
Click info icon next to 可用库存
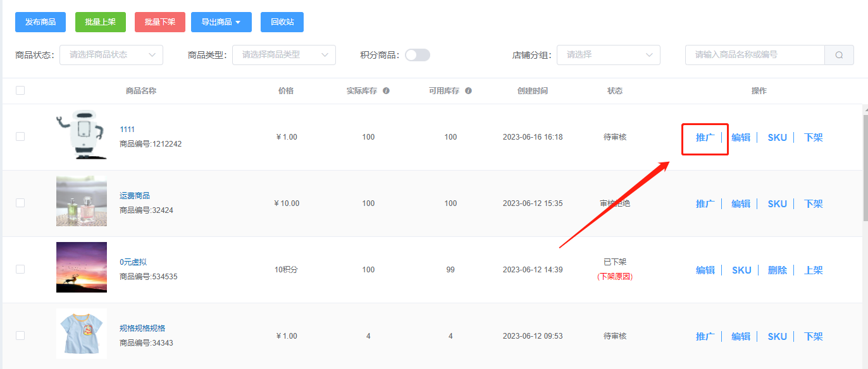coord(468,91)
